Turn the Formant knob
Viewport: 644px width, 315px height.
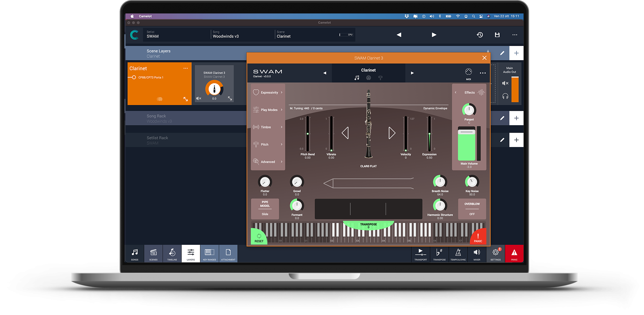pos(297,206)
